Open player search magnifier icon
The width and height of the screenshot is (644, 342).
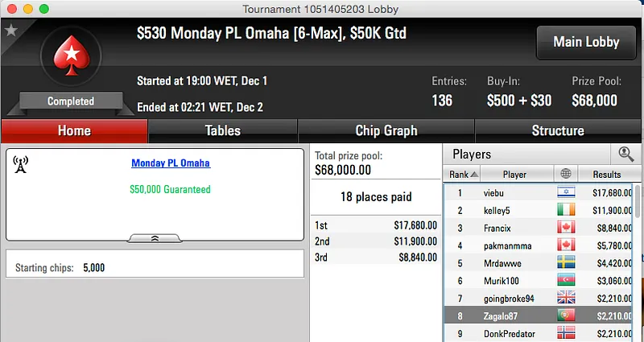tap(625, 154)
